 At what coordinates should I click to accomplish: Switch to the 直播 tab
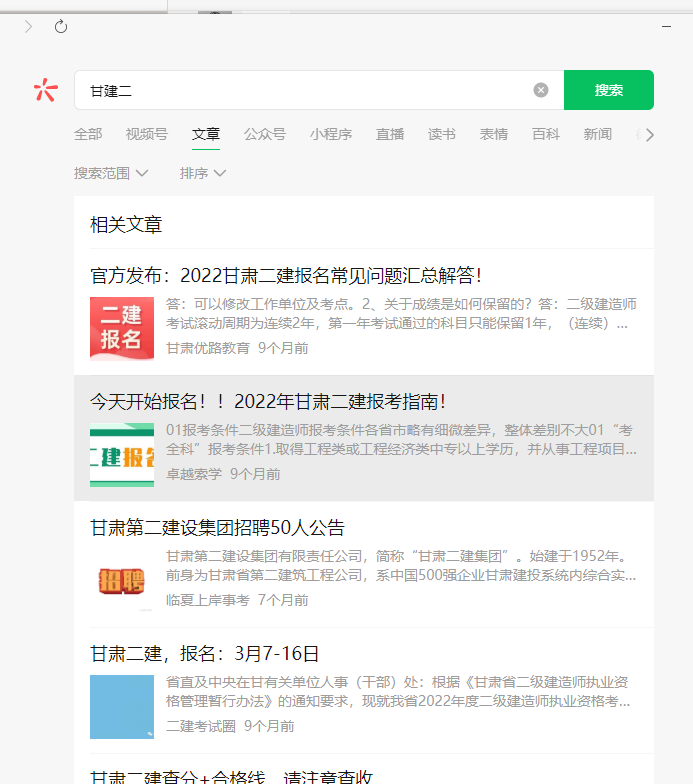pyautogui.click(x=390, y=134)
